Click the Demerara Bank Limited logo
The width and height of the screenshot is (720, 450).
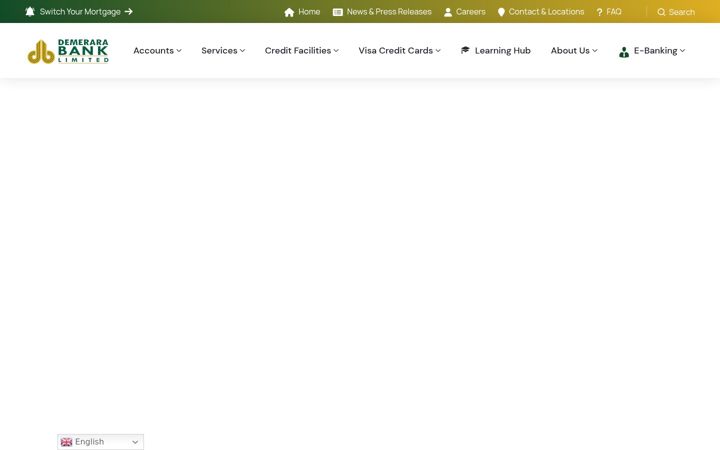point(68,51)
